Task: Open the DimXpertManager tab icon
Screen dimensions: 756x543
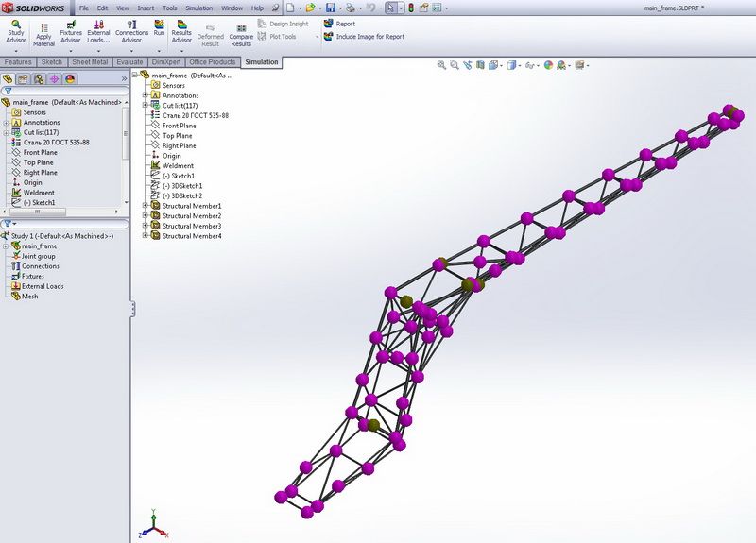Action: 54,79
